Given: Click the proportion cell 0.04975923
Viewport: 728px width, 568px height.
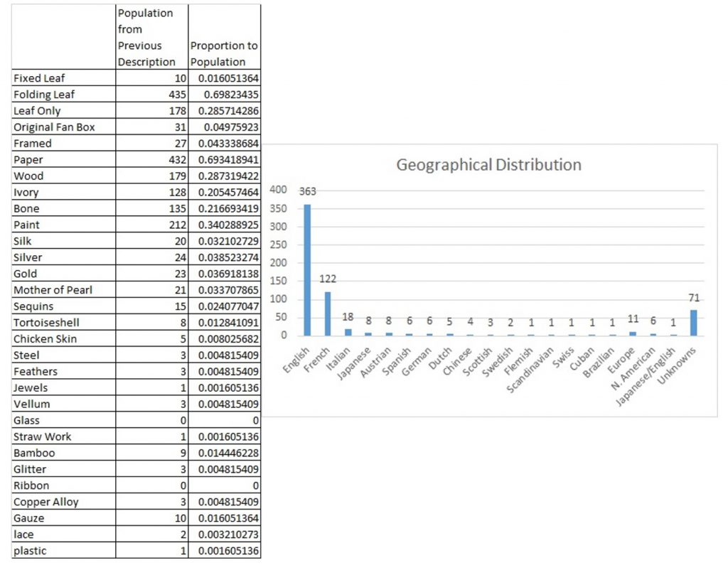Looking at the screenshot, I should (x=225, y=127).
